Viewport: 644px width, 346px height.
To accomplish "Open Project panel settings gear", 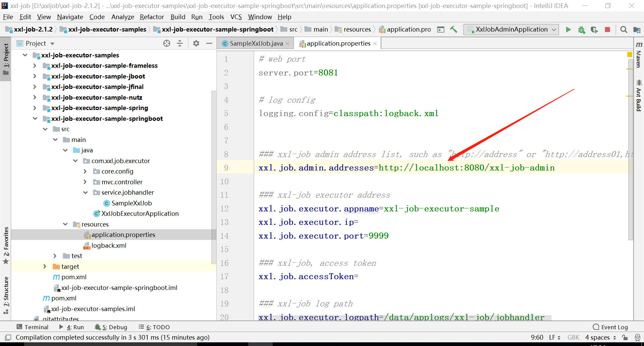I will [196, 43].
